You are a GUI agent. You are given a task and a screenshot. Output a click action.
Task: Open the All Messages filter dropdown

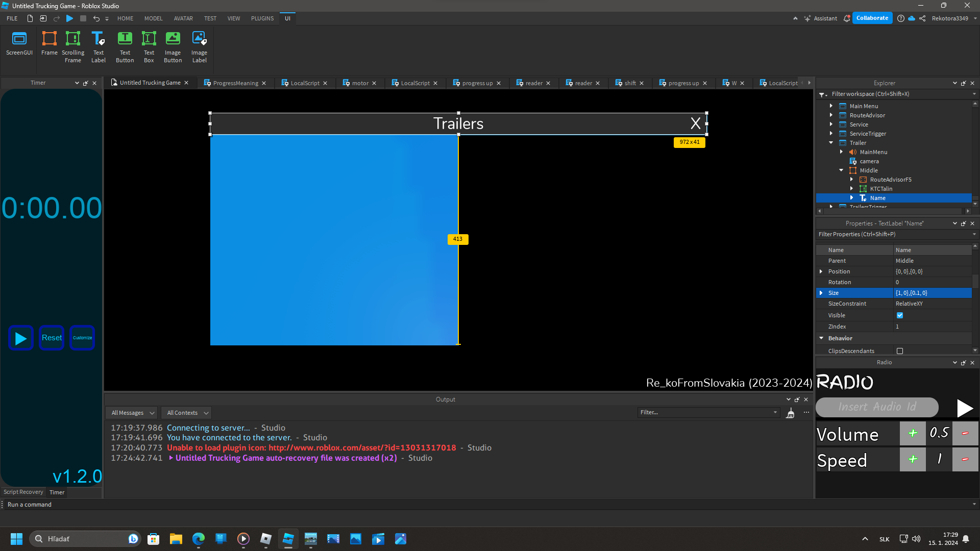[131, 412]
